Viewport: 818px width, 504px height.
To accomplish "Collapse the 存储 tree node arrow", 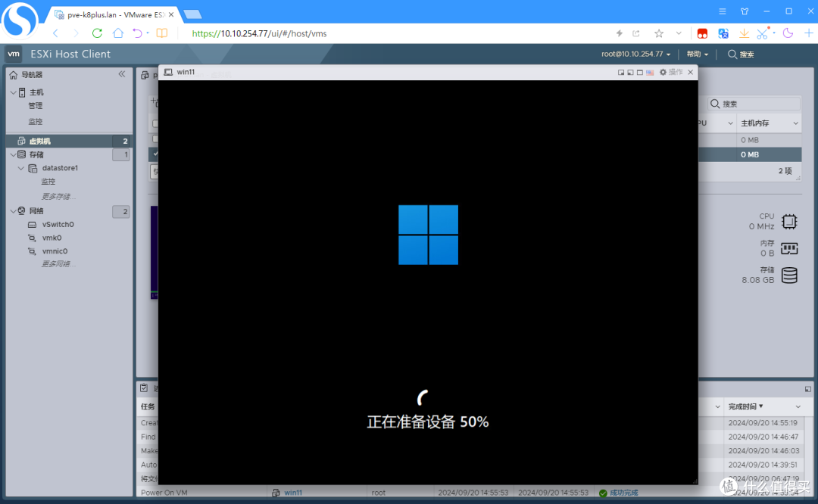I will pos(13,154).
